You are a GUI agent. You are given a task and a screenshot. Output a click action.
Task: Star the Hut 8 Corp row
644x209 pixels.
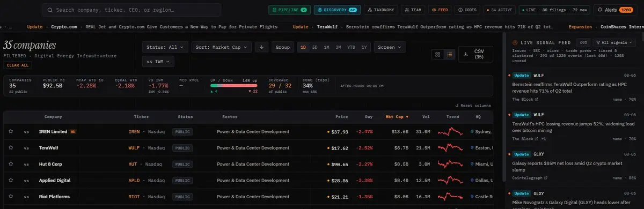click(x=10, y=164)
